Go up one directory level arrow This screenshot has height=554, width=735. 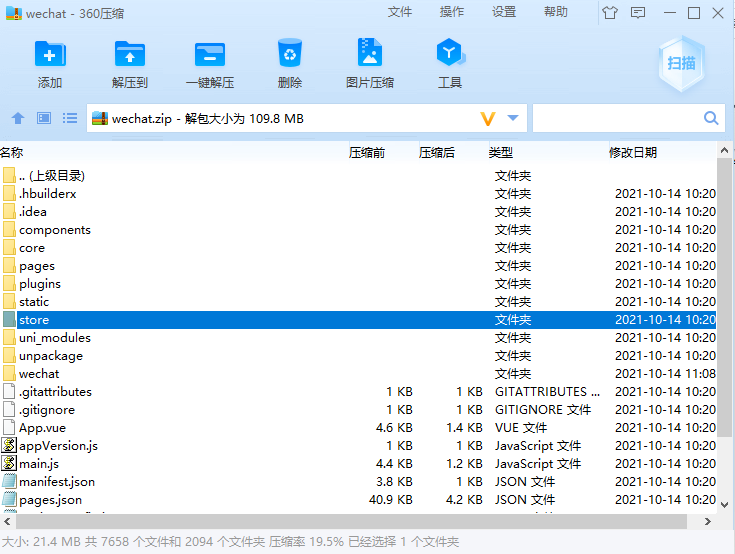coord(17,118)
